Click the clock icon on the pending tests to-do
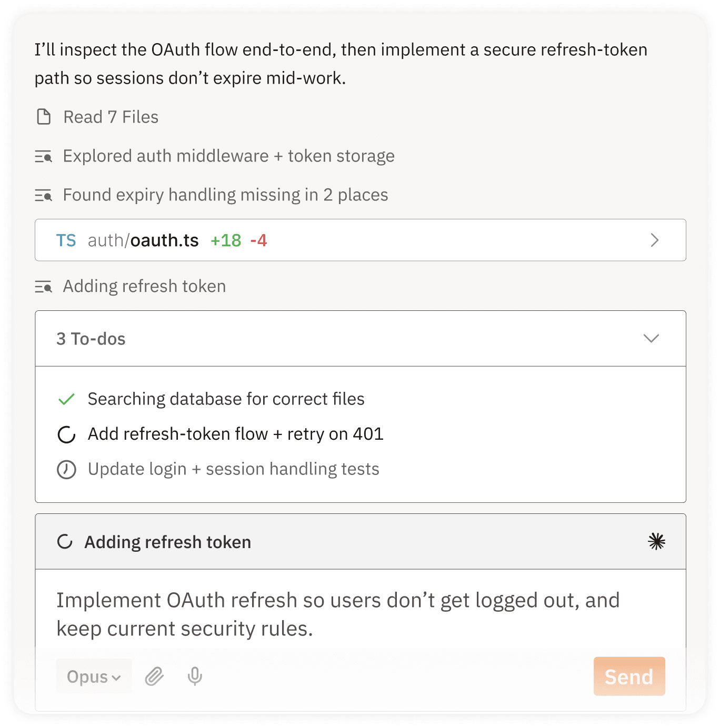Screen dimensions: 720x728 click(x=66, y=469)
